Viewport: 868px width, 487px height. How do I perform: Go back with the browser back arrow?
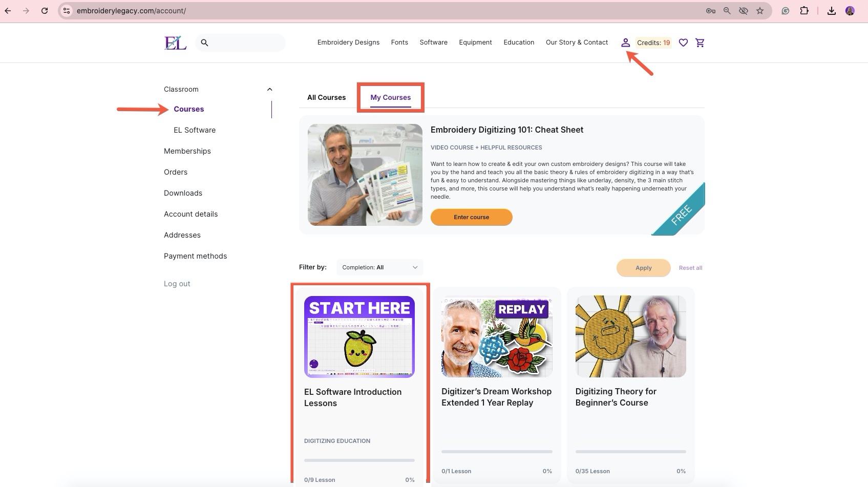tap(8, 10)
